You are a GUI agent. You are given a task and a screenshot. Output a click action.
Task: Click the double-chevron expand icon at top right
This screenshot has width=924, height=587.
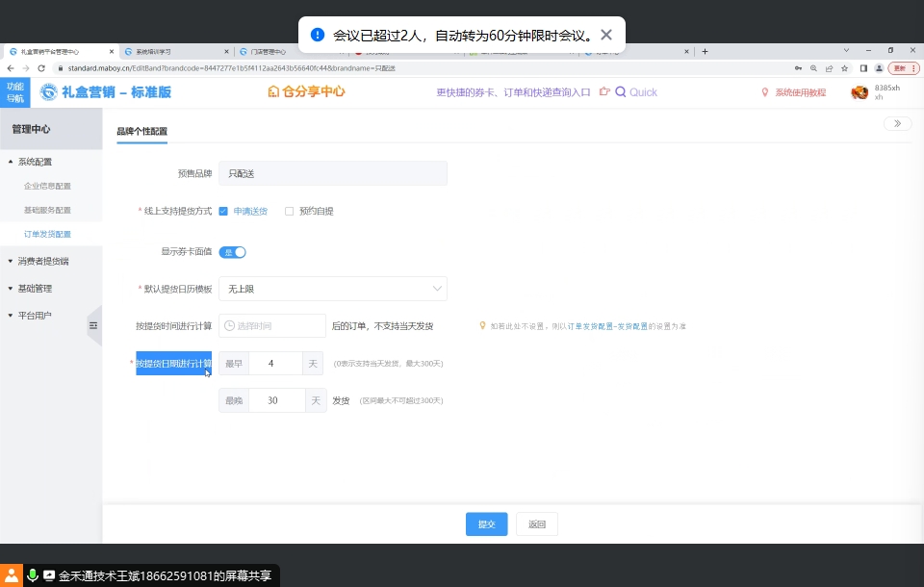point(897,124)
